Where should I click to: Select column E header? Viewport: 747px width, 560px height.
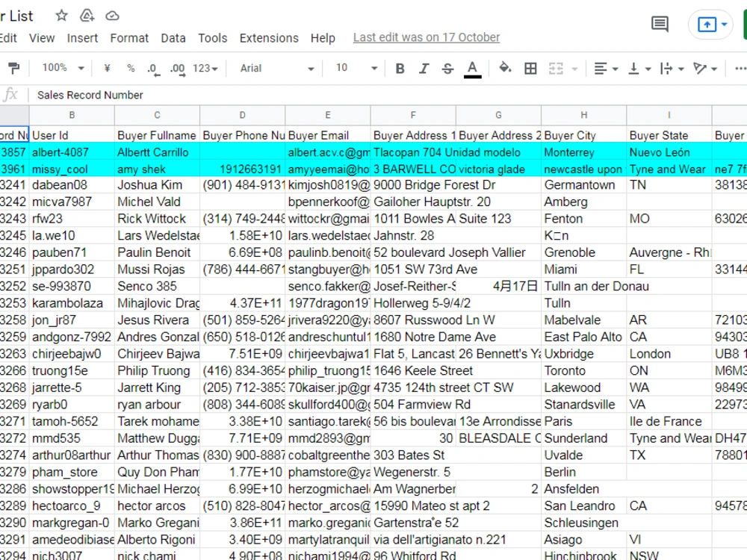tap(328, 115)
